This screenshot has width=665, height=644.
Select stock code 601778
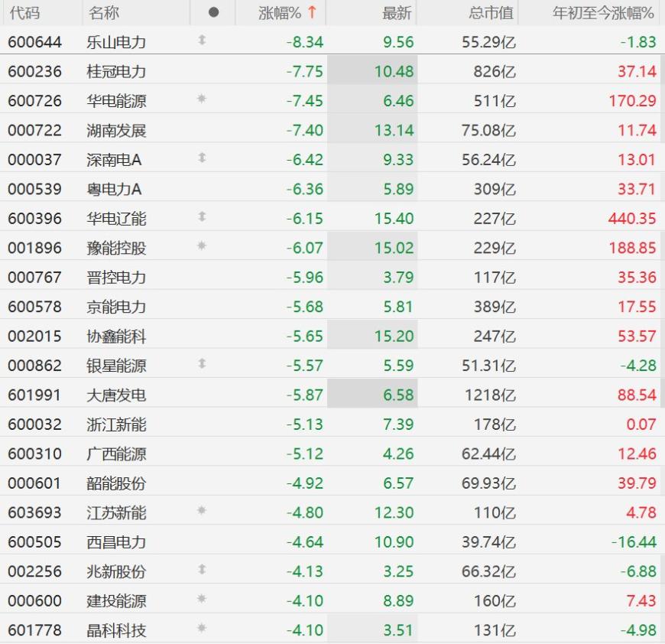click(x=34, y=630)
